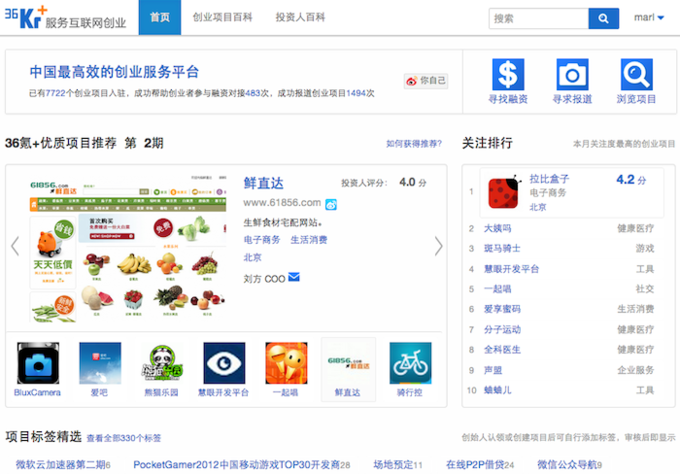Select the 熊猫乐园 panda icon
Screen dimensions: 680x474
[162, 363]
